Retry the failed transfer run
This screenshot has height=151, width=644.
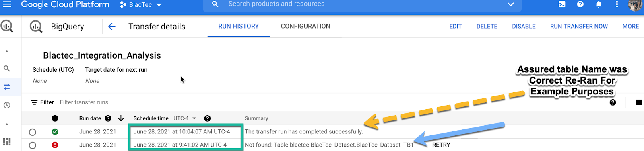coord(441,145)
